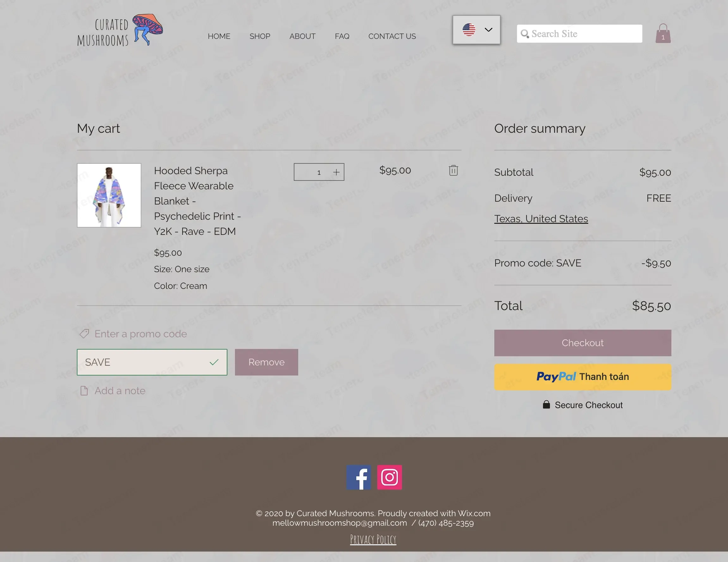Viewport: 728px width, 562px height.
Task: Click Color: Cream text
Action: point(180,286)
